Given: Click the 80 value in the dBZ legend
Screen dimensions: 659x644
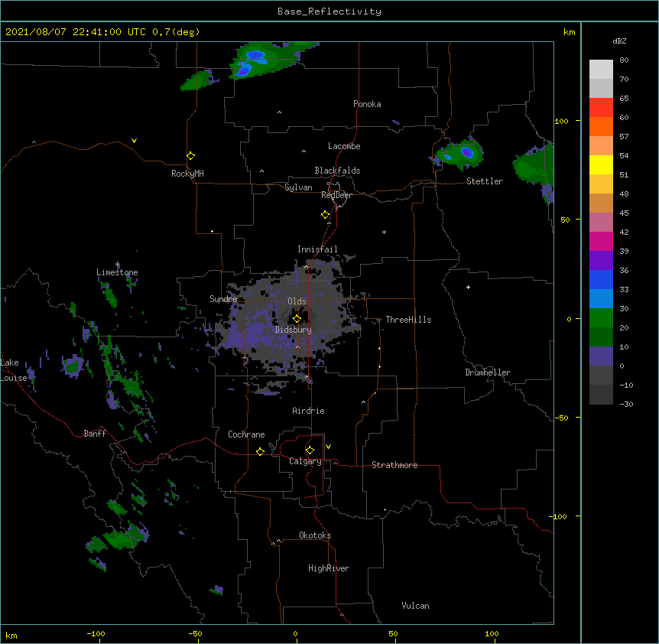Looking at the screenshot, I should point(624,60).
